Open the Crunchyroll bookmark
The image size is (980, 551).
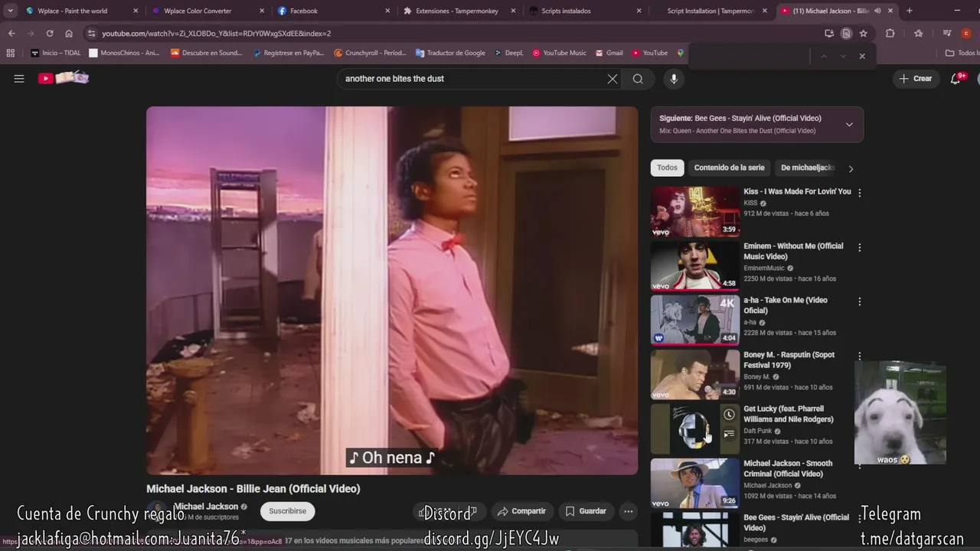(370, 53)
